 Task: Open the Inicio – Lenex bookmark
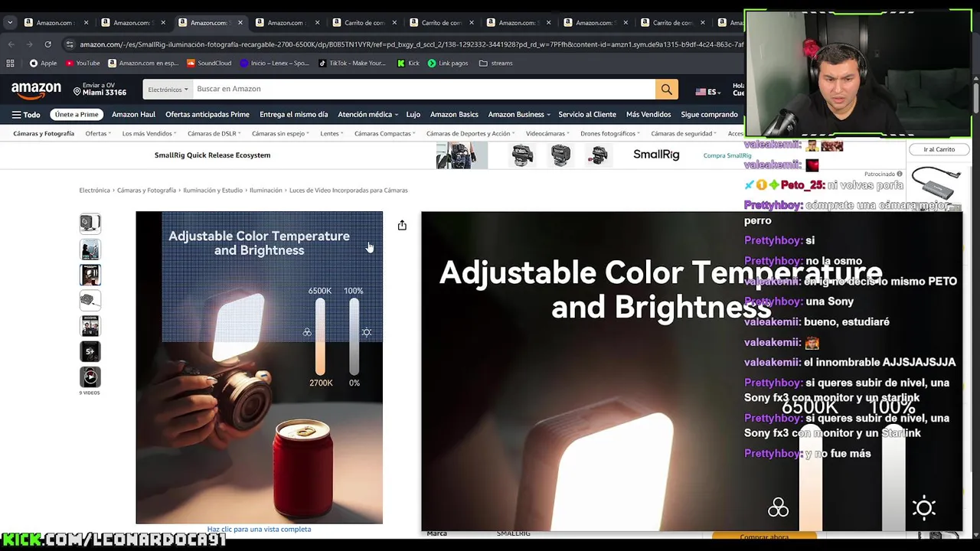pos(275,63)
